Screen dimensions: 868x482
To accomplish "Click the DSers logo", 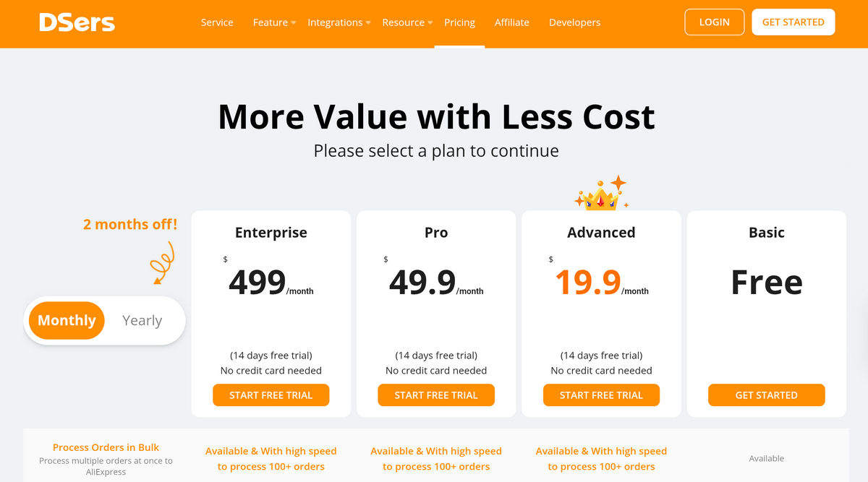I will (x=77, y=22).
